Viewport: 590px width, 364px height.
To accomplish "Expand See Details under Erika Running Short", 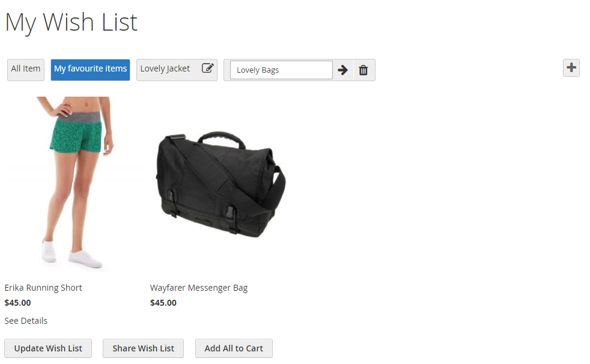I will click(26, 321).
